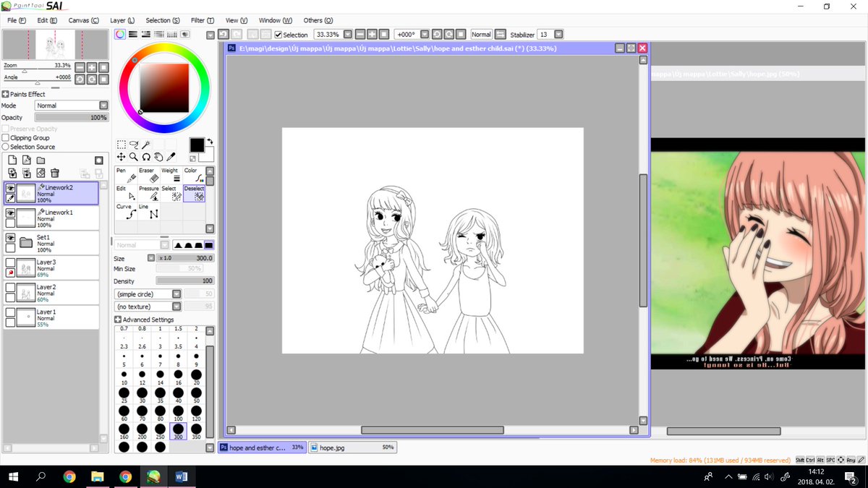This screenshot has height=488, width=868.
Task: Hide the Linework1 layer
Action: coord(11,213)
